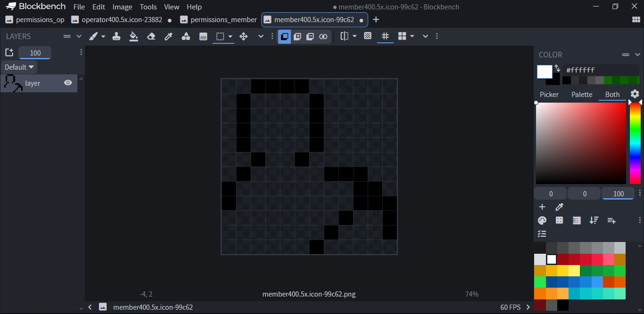Click the add new layer icon
Viewport: 644px width, 314px height.
pyautogui.click(x=9, y=53)
